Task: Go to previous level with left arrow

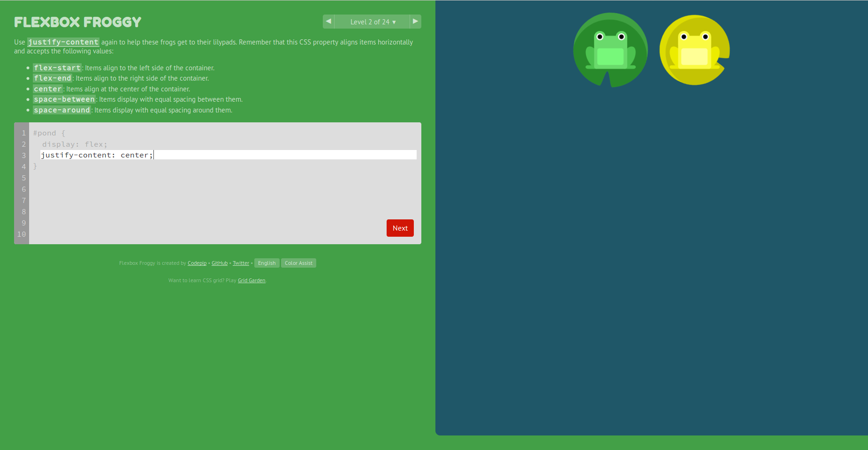Action: point(328,22)
